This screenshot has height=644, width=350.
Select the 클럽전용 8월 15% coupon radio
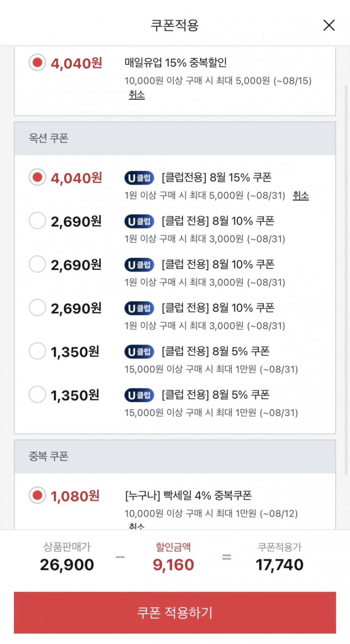point(37,177)
